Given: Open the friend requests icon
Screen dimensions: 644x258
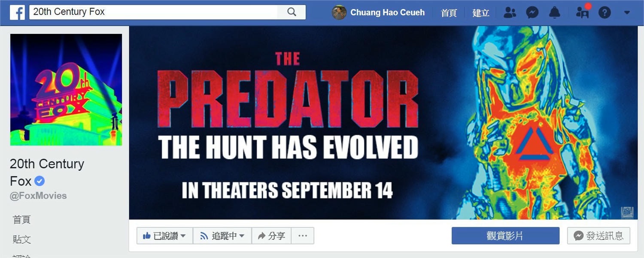Looking at the screenshot, I should [x=510, y=12].
